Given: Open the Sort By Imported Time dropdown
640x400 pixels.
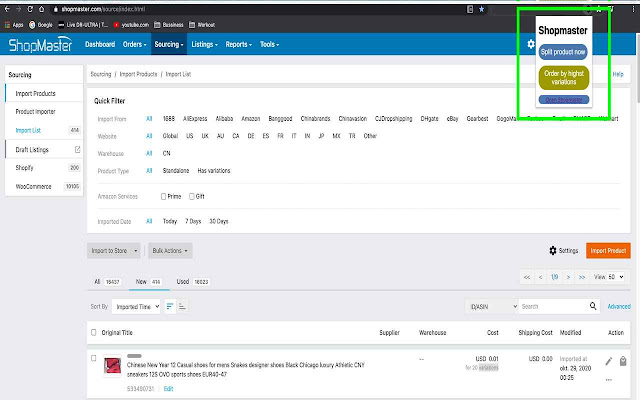Looking at the screenshot, I should point(136,307).
